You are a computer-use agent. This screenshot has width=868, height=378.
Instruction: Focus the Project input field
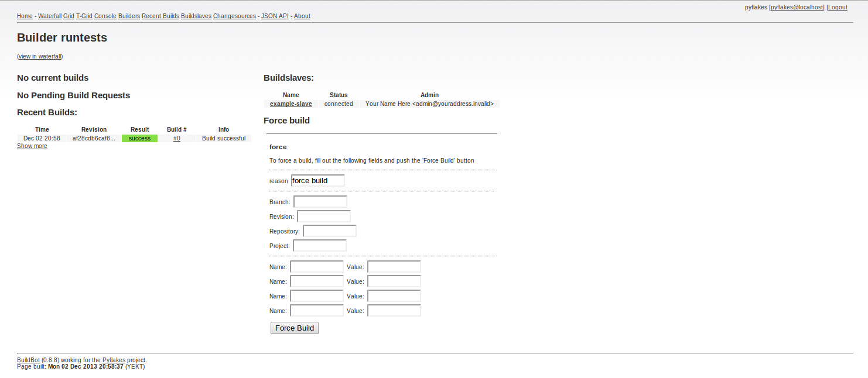[x=320, y=246]
